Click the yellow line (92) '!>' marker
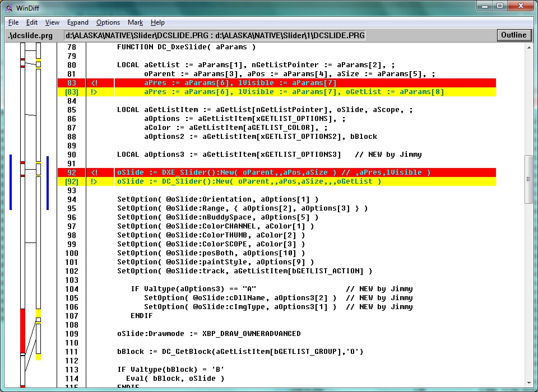The image size is (538, 392). coord(94,181)
